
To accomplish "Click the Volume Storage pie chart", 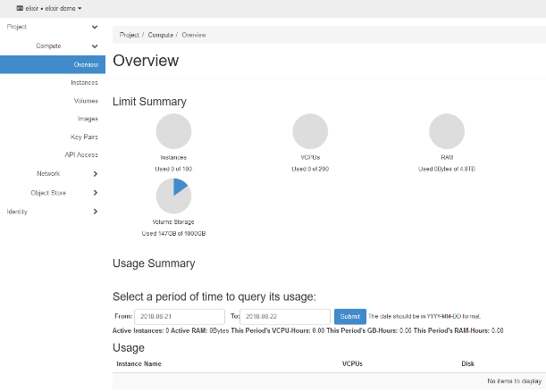I will pos(173,196).
